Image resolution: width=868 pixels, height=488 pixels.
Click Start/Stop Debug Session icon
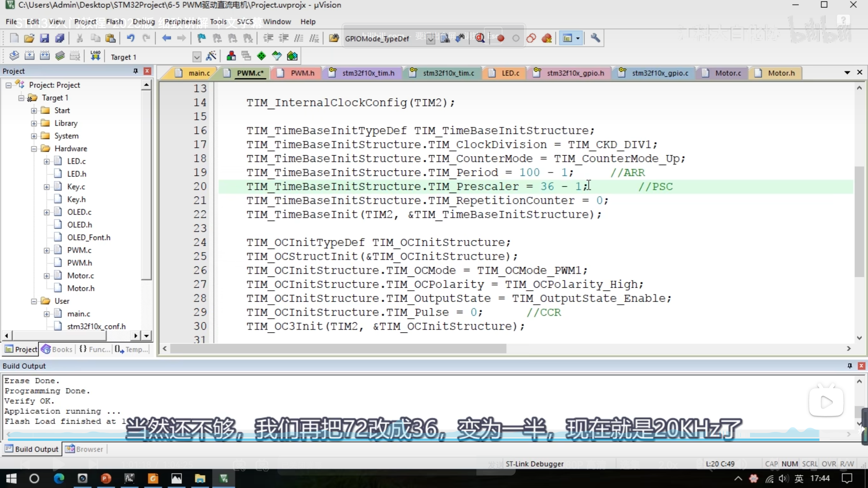click(479, 38)
